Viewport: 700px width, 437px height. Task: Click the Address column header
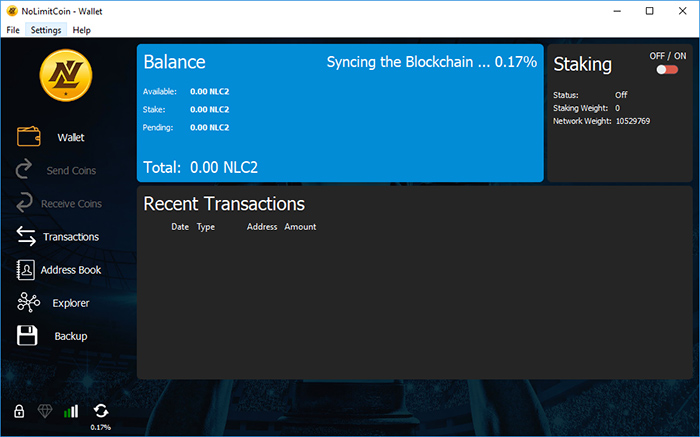tap(262, 227)
